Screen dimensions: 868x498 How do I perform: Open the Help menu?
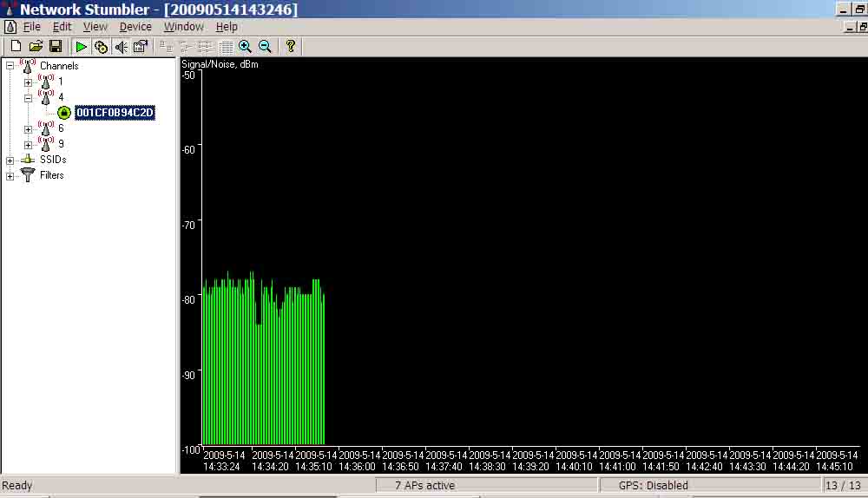click(x=227, y=27)
